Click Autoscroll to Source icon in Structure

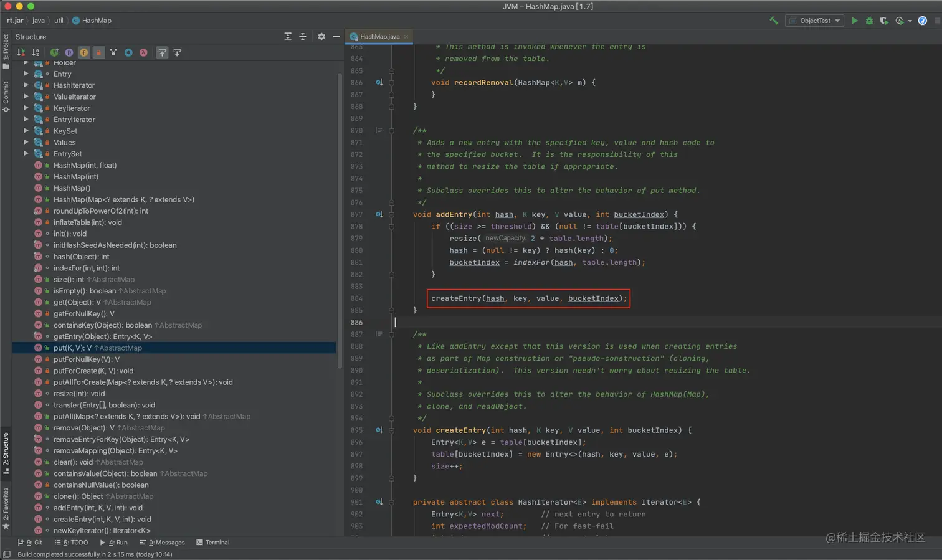pyautogui.click(x=162, y=52)
